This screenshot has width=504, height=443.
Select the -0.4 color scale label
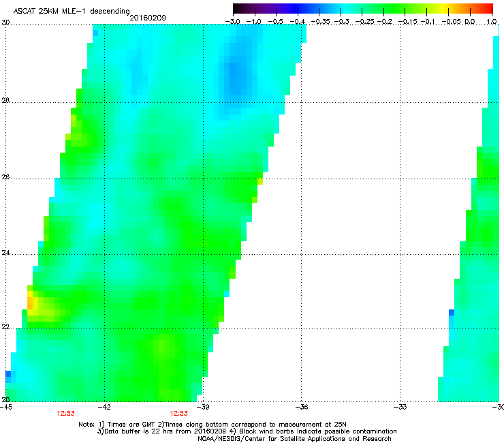pyautogui.click(x=298, y=22)
